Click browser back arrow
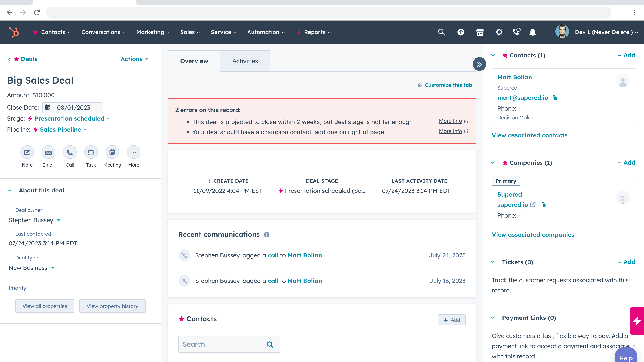The height and width of the screenshot is (362, 644). click(10, 13)
